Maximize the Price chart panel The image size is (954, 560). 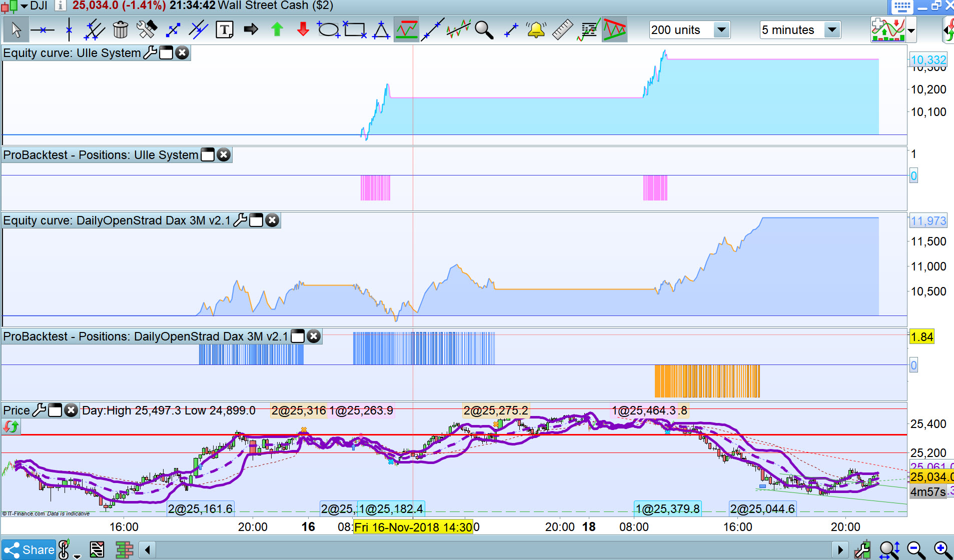[x=55, y=410]
